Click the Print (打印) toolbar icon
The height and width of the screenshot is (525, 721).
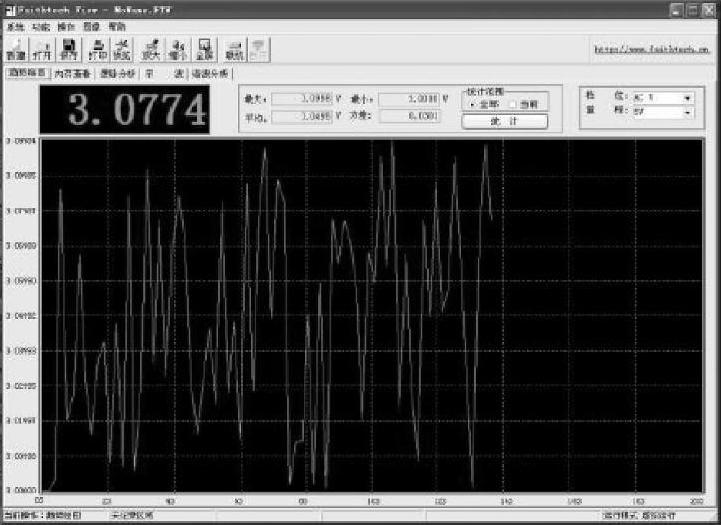(98, 49)
